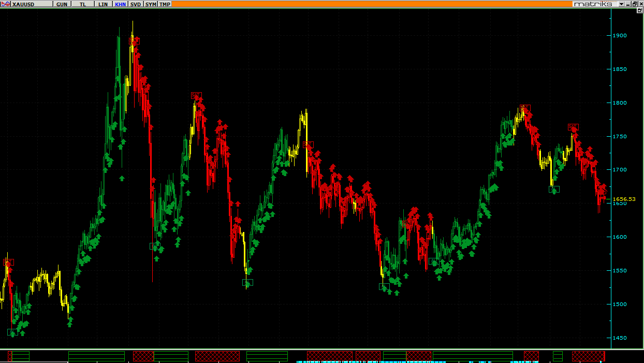
Task: Click the current price label 1656.53
Action: coord(624,199)
